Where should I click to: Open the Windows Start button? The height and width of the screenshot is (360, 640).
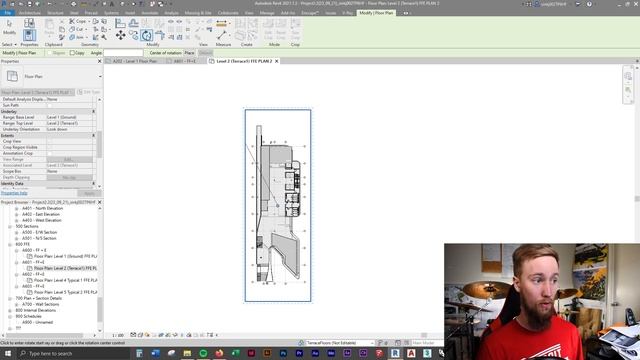point(8,353)
